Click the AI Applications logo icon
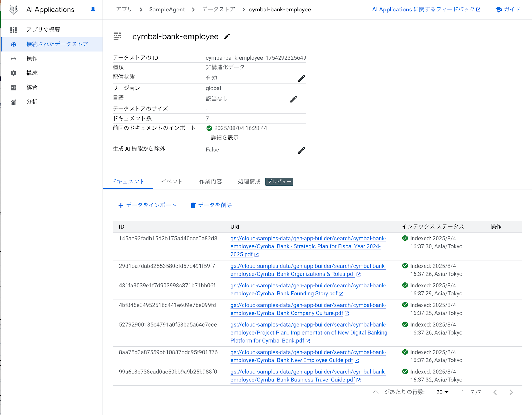Viewport: 532px width, 415px height. (x=14, y=9)
